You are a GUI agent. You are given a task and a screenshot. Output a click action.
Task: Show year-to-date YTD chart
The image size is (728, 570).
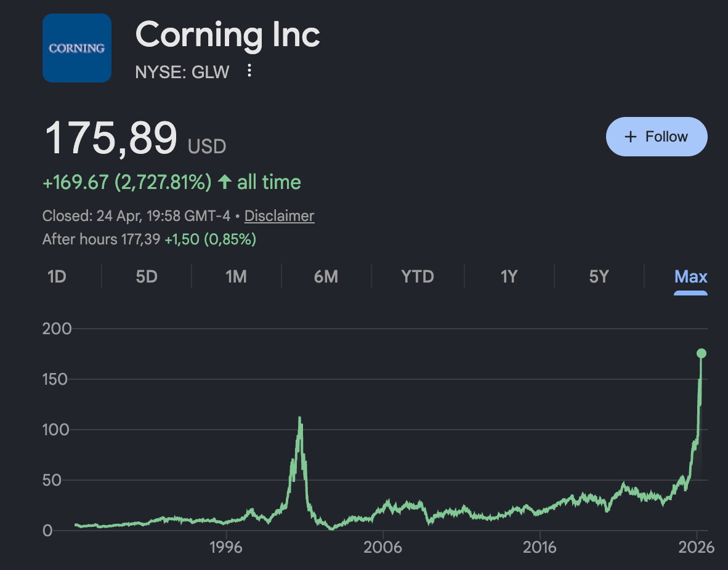[418, 276]
